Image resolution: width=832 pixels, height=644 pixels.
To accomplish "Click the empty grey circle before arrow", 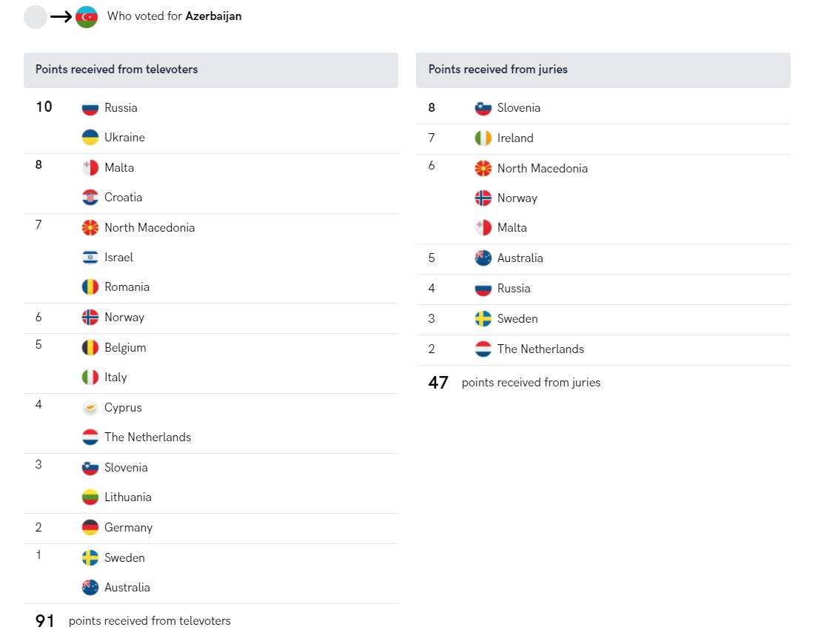I will pos(36,17).
